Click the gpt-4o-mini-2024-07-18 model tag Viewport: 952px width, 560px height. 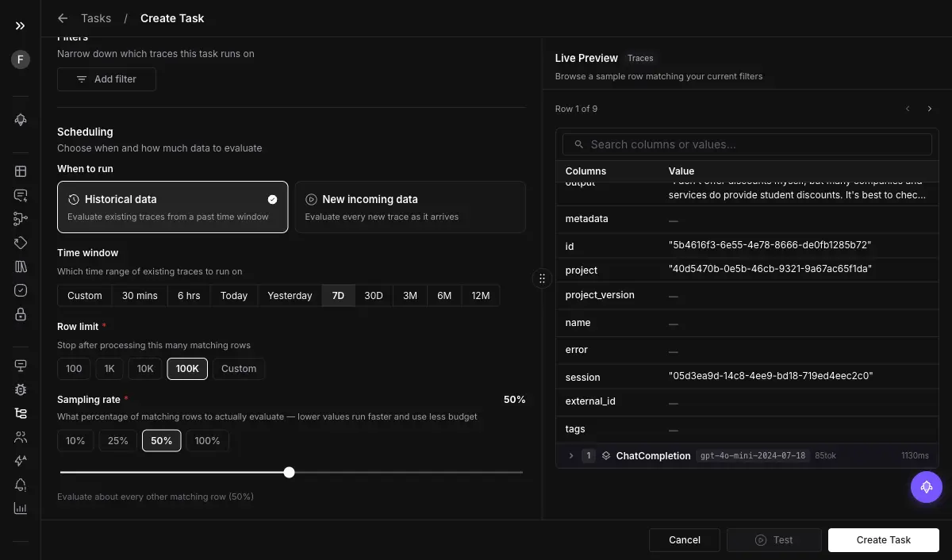[753, 456]
